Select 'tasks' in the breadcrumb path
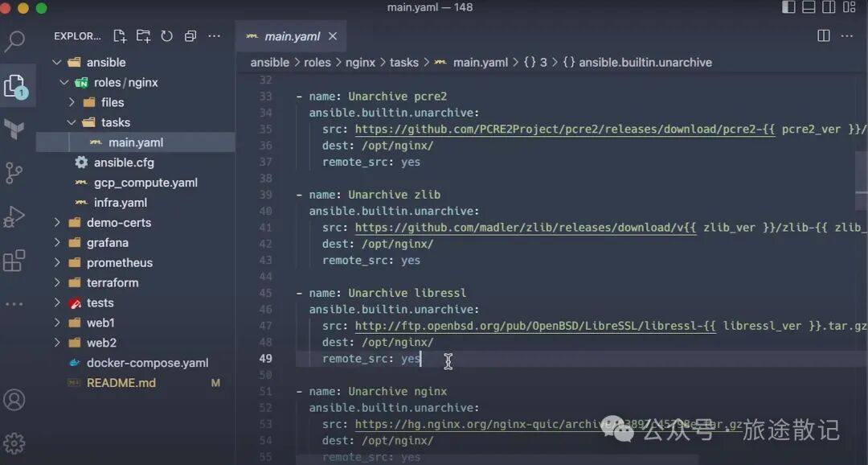 pos(404,63)
